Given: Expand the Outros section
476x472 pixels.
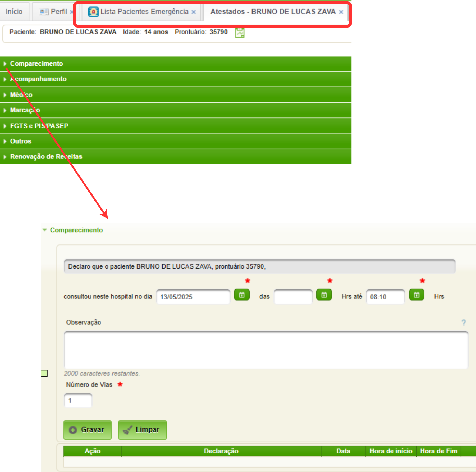Looking at the screenshot, I should pos(21,141).
